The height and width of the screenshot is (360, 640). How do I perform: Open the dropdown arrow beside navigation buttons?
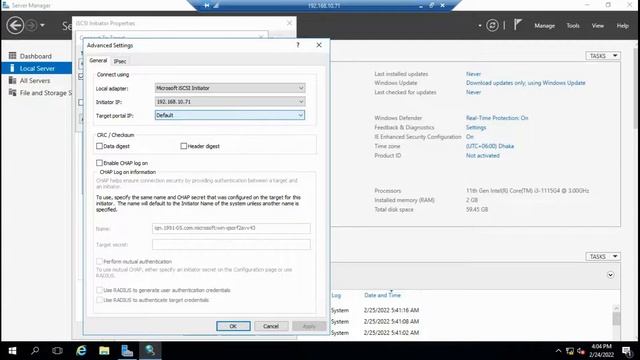pyautogui.click(x=42, y=26)
